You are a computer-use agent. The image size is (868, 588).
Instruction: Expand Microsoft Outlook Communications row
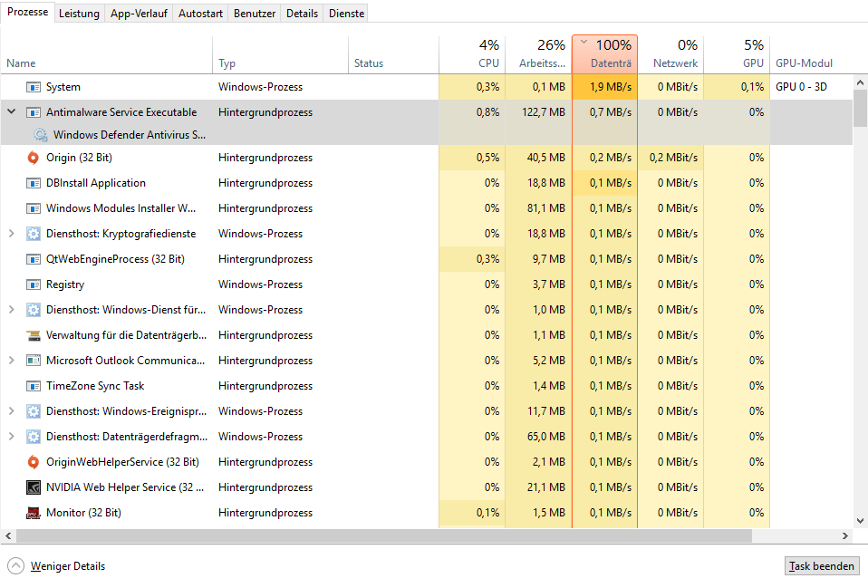pyautogui.click(x=11, y=361)
